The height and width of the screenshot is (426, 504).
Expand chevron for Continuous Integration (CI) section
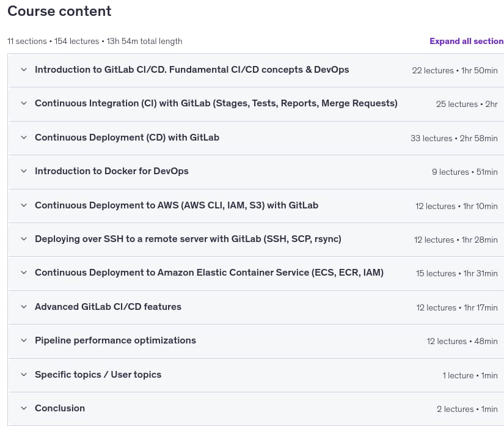(24, 103)
